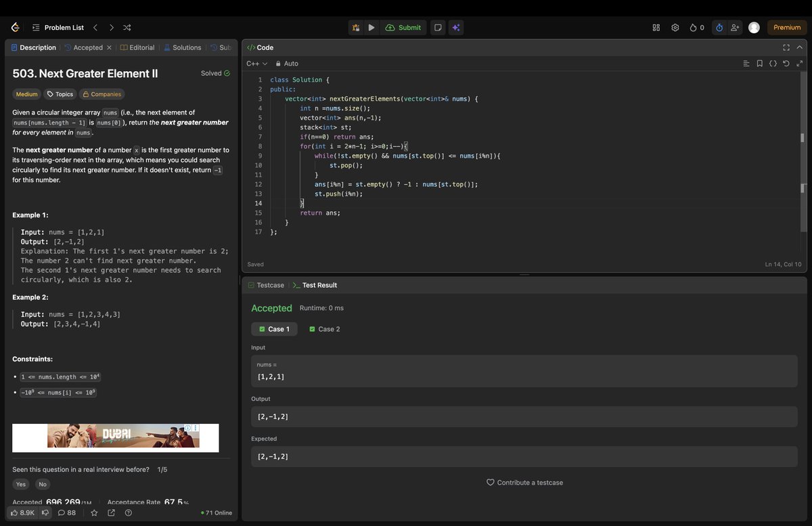Shuffle to a random problem

127,27
